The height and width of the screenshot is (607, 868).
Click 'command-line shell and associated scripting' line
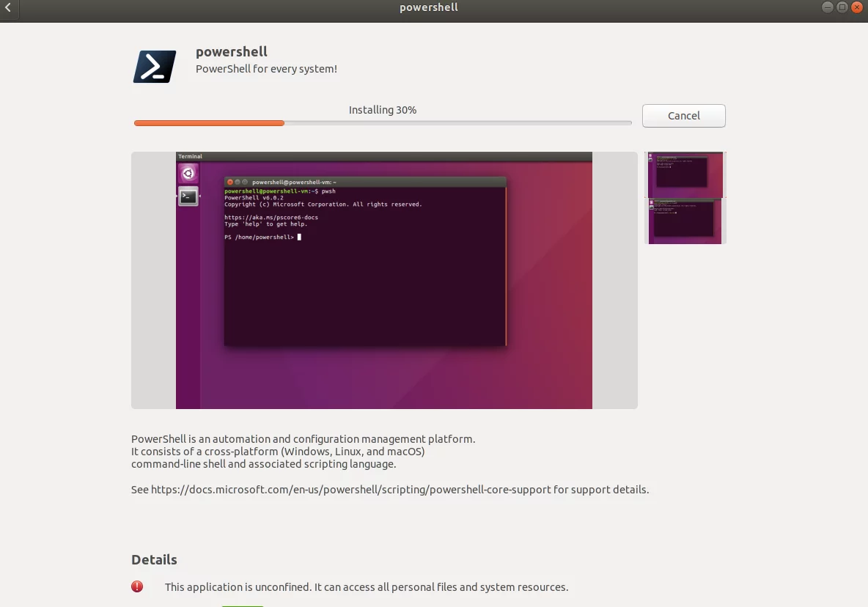(263, 464)
